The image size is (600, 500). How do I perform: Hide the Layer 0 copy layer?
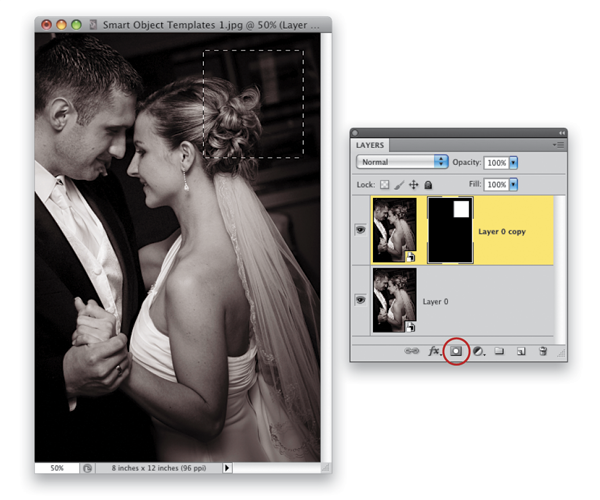[x=360, y=230]
